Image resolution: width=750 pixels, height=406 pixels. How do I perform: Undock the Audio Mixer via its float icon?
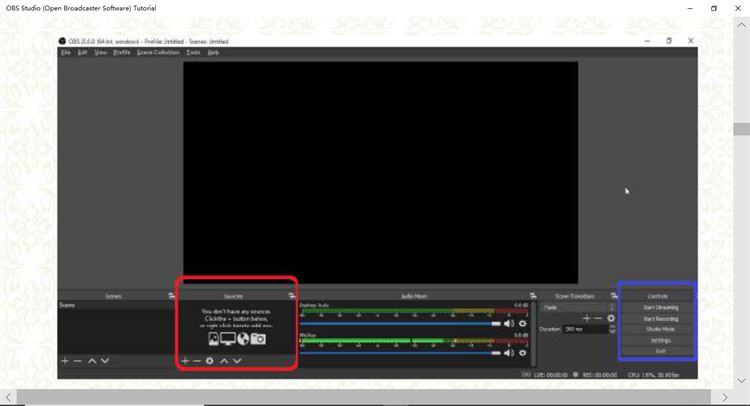pos(533,296)
